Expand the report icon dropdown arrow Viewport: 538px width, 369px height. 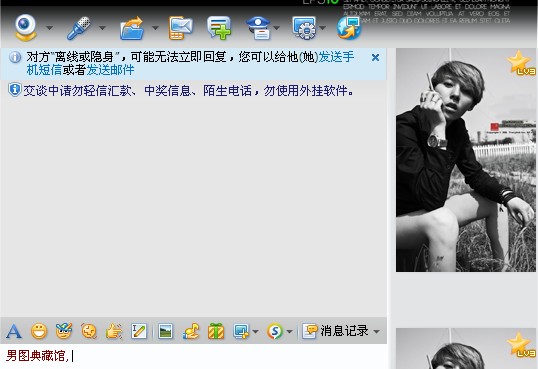click(x=277, y=28)
